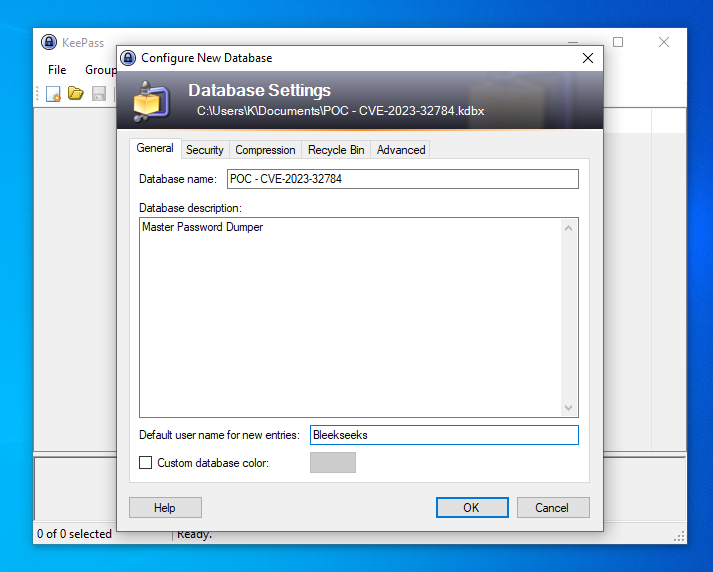
Task: Open the File menu in KeePass
Action: pos(57,70)
